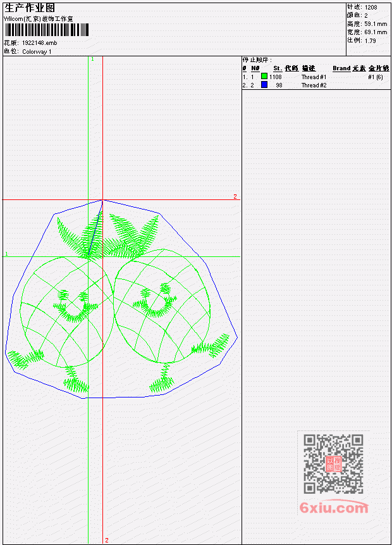Viewport: 392px width, 545px height.
Task: Click the color count value 2 in header
Action: coord(366,15)
